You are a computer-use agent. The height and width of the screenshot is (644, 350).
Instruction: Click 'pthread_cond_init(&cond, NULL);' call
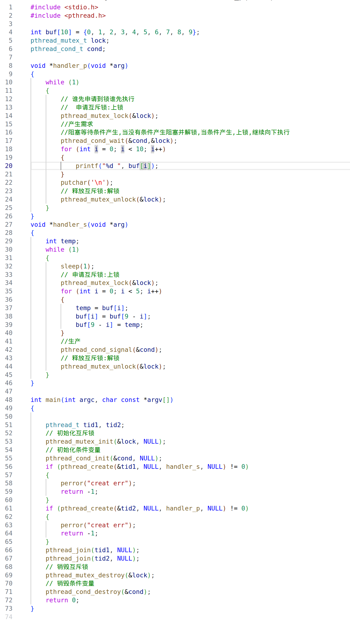click(104, 458)
